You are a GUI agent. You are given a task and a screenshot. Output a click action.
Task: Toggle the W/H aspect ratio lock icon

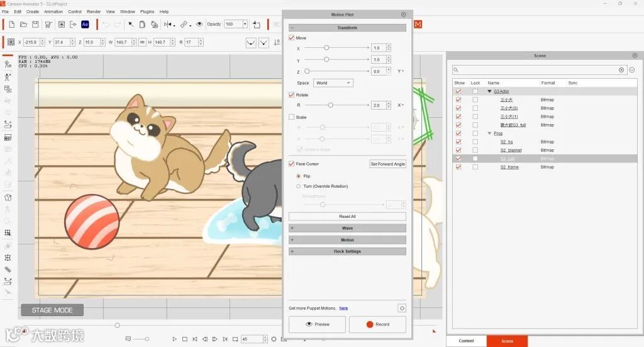(143, 42)
